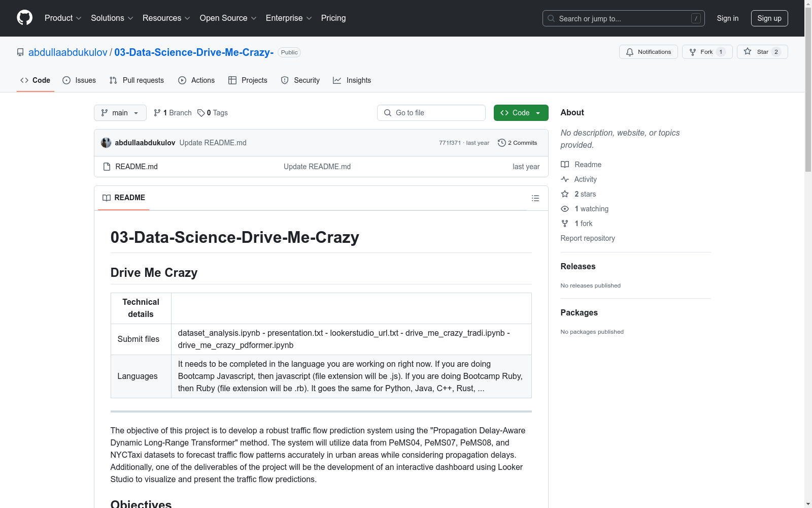The height and width of the screenshot is (508, 812).
Task: Switch to the Security tab
Action: pos(300,80)
